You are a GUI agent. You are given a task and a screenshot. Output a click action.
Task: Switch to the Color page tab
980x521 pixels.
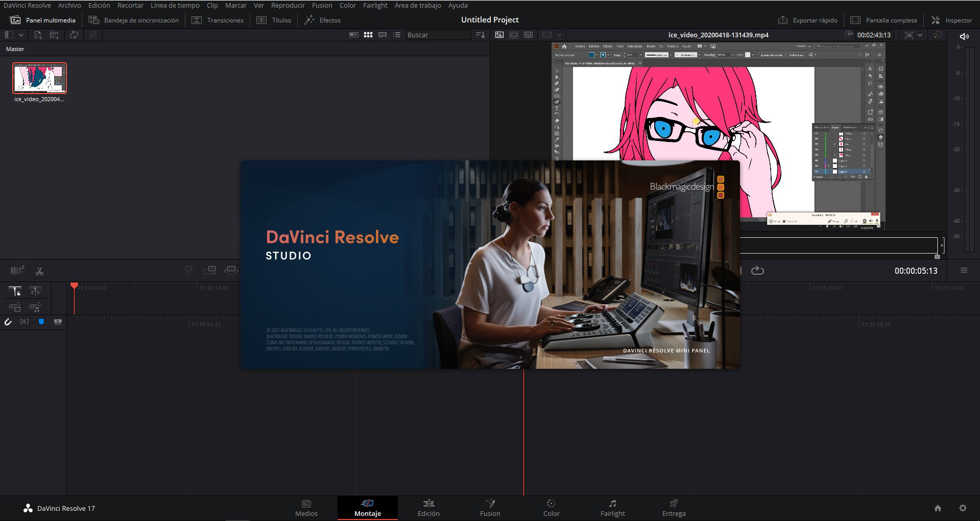tap(552, 508)
